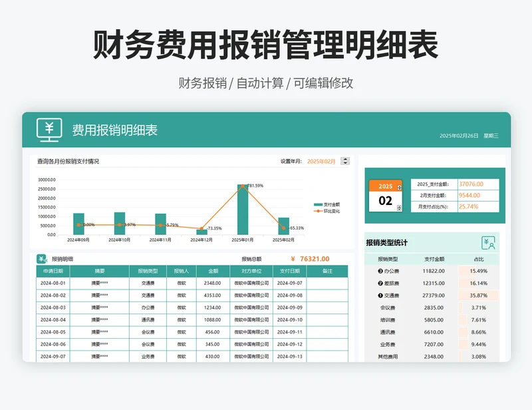
Task: Click 培训费 in the statistics list
Action: coord(388,320)
